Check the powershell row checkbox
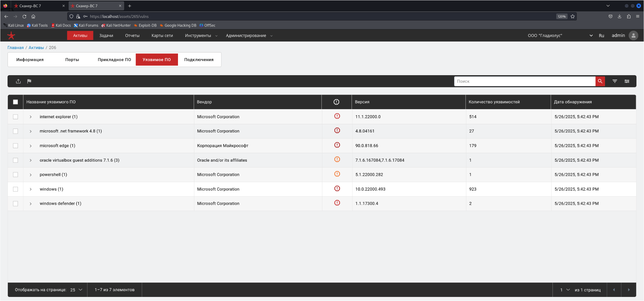Screen dimensions: 644x301 coord(15,175)
